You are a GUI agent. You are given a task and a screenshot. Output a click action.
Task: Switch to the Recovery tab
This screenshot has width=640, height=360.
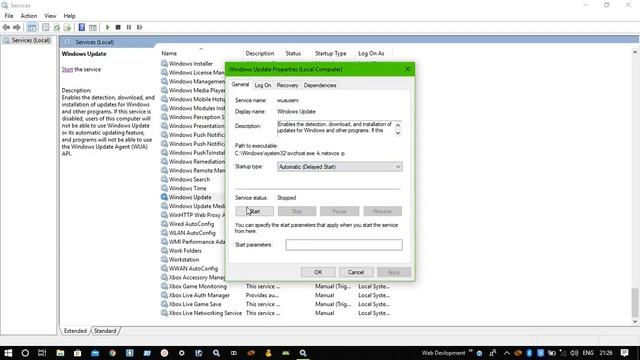click(x=287, y=85)
